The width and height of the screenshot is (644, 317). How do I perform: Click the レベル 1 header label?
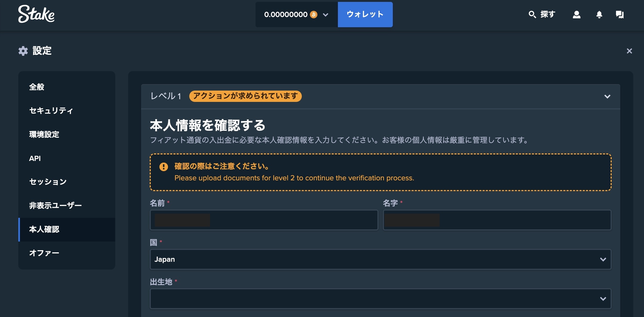click(x=166, y=96)
